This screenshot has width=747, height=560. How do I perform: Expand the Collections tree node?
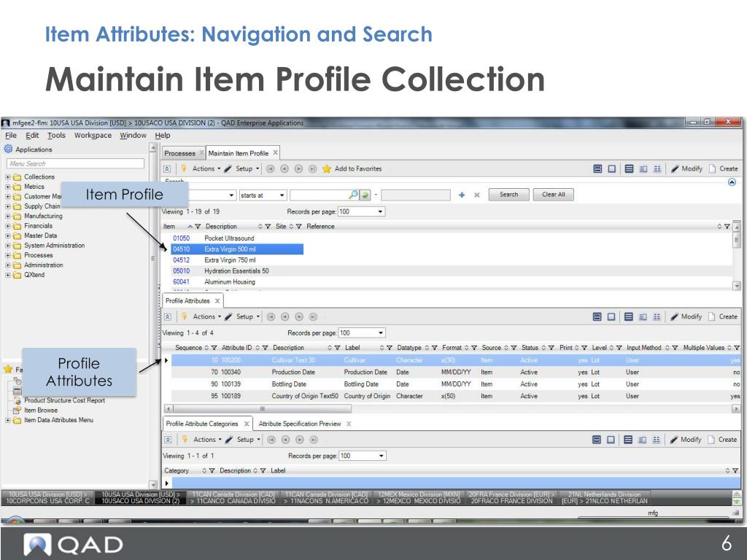[x=7, y=176]
